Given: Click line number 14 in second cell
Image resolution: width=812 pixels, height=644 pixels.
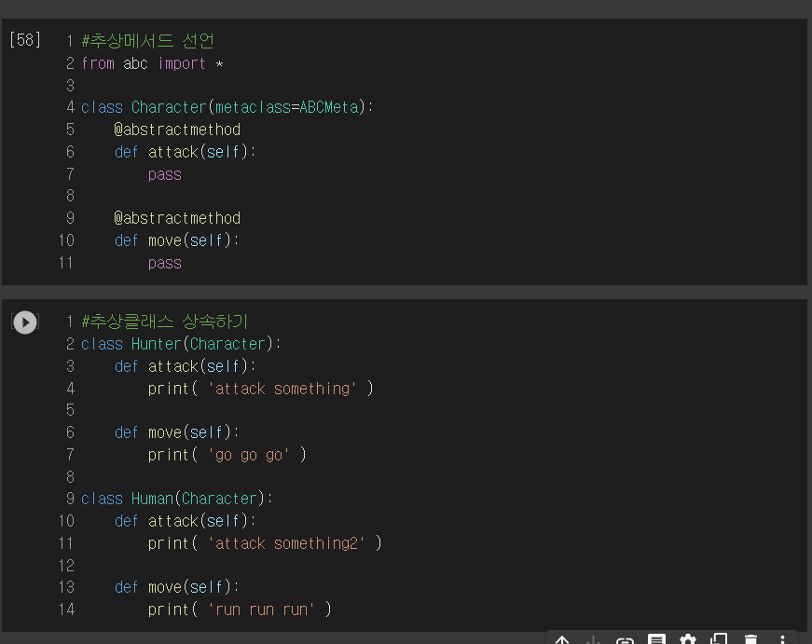Looking at the screenshot, I should point(67,610).
